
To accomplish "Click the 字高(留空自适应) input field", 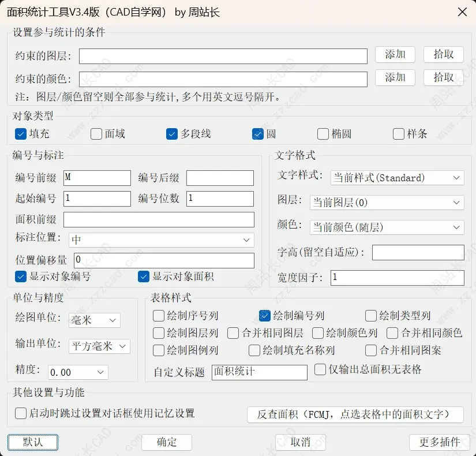I will pyautogui.click(x=418, y=252).
